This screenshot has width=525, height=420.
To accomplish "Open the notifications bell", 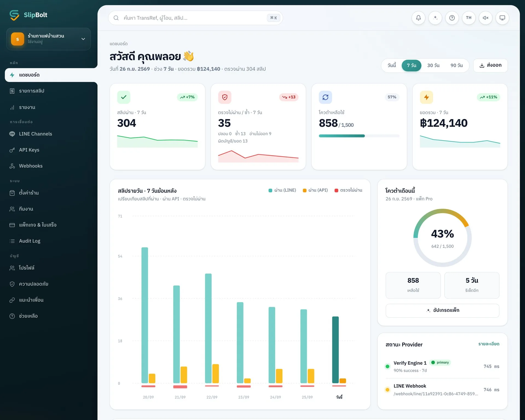I will pos(418,18).
